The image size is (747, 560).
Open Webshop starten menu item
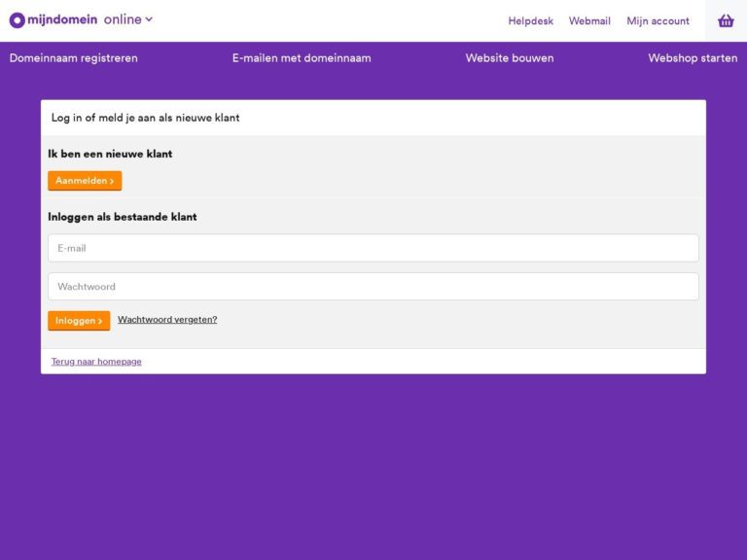693,58
